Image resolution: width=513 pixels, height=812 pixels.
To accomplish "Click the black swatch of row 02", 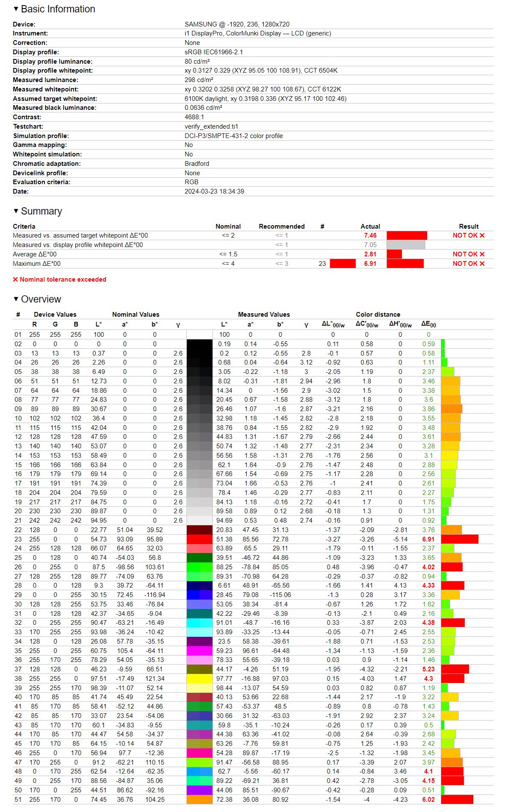I will 200,344.
